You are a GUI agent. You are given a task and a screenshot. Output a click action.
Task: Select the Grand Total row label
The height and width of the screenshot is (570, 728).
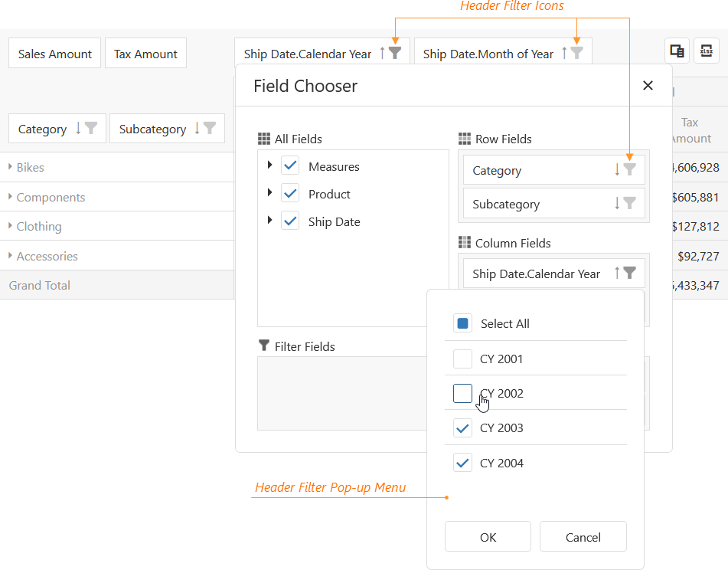pyautogui.click(x=39, y=284)
